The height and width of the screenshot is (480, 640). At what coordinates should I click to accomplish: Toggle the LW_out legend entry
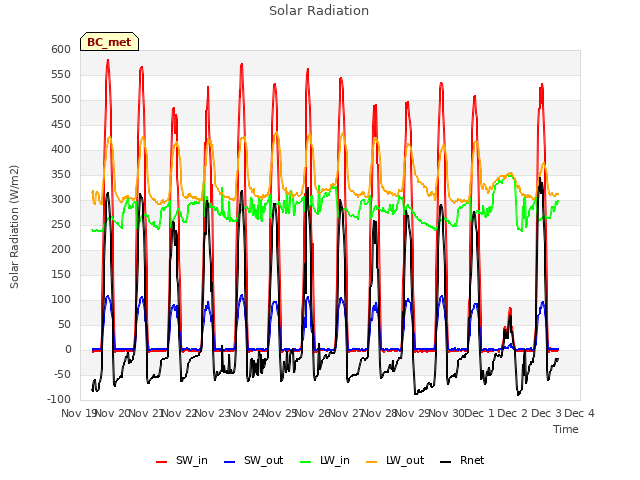395,460
